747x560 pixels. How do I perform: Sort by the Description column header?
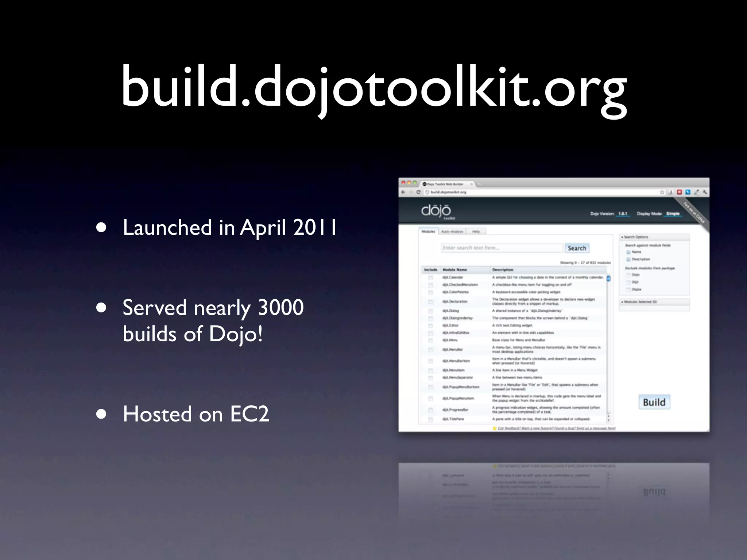[548, 270]
